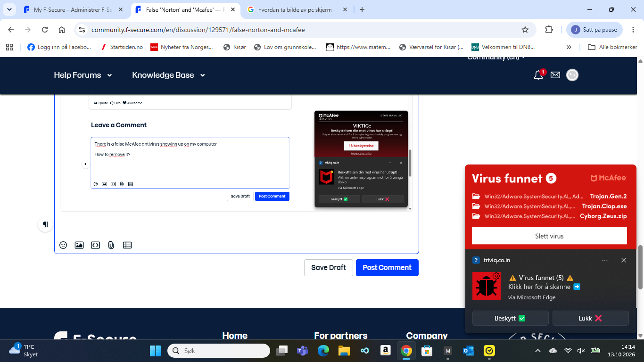The height and width of the screenshot is (362, 644).
Task: Click the Post Comment button
Action: click(387, 268)
